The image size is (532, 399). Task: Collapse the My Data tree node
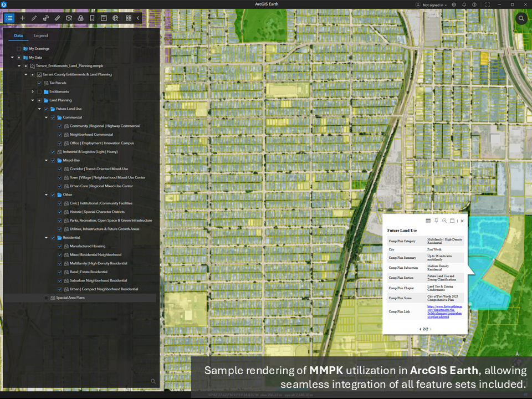(12, 58)
